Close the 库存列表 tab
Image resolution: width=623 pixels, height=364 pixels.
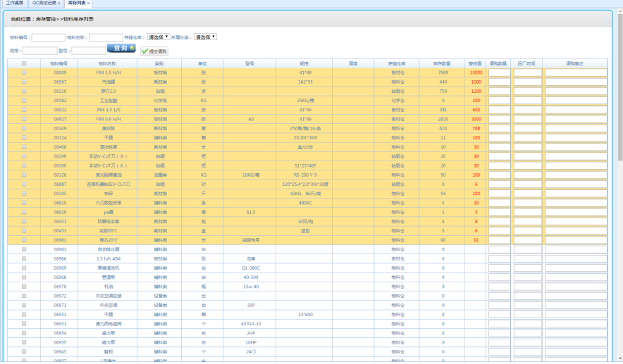(88, 4)
